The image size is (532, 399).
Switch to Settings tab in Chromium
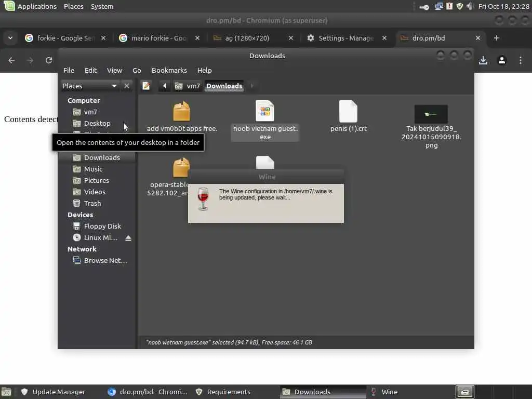pos(346,38)
